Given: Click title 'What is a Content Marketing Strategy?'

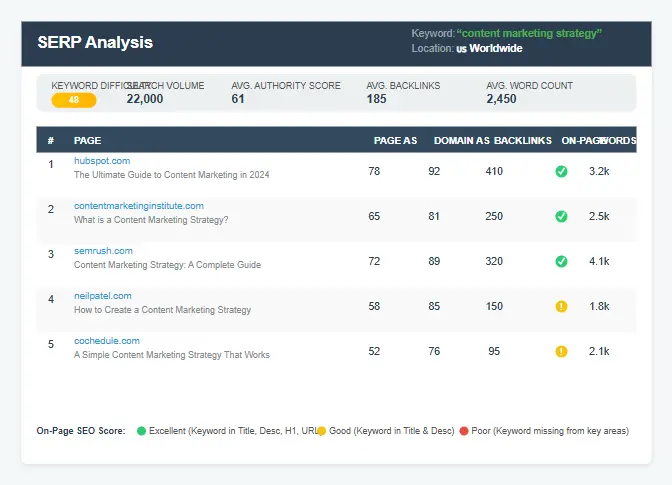Looking at the screenshot, I should [x=151, y=220].
